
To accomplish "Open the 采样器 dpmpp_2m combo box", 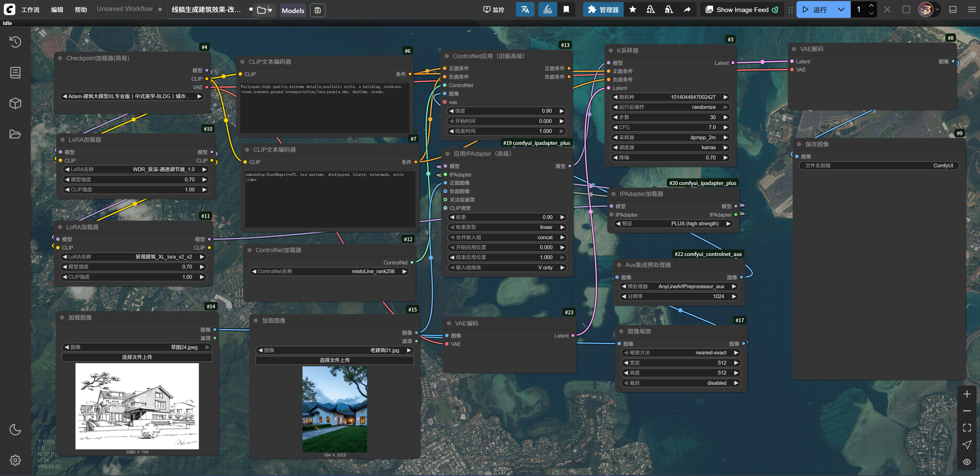I will tap(670, 137).
